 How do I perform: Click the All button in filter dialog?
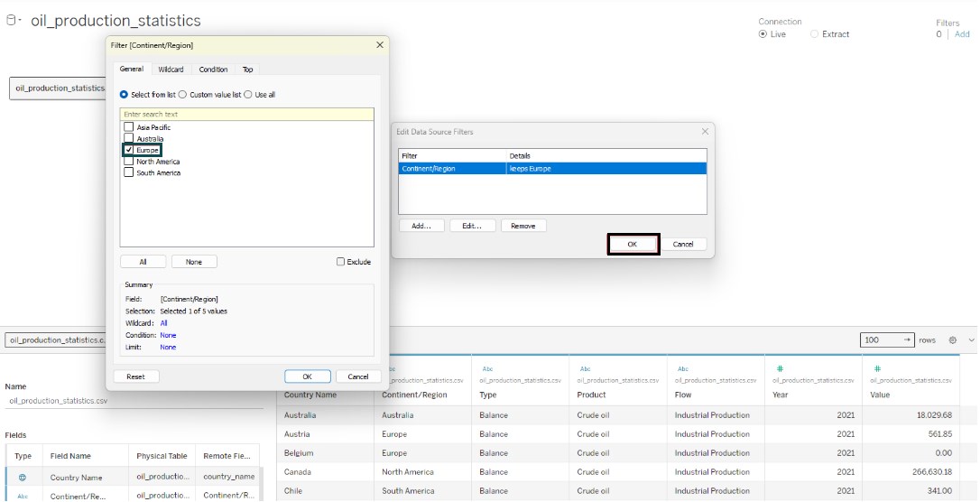[x=143, y=262]
